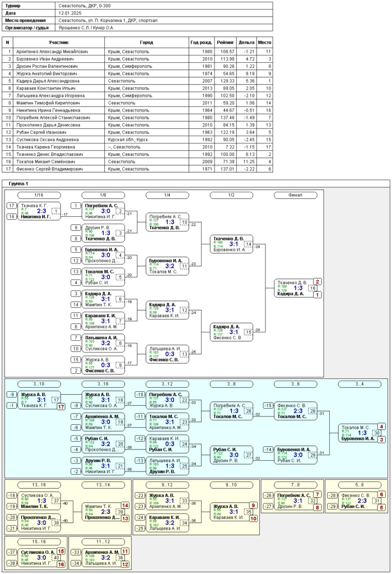
Task: Select organizer text 'Ярошенко С.Л. / Кучер О.А.'
Action: pos(86,28)
